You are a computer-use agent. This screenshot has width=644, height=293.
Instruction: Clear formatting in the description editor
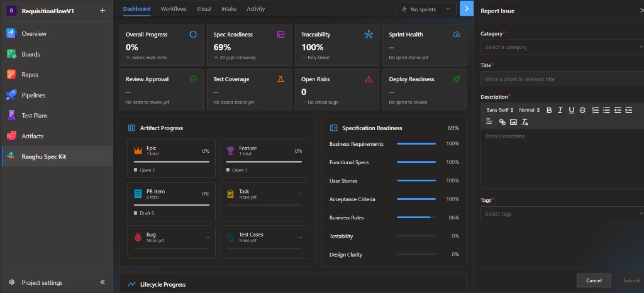[525, 122]
